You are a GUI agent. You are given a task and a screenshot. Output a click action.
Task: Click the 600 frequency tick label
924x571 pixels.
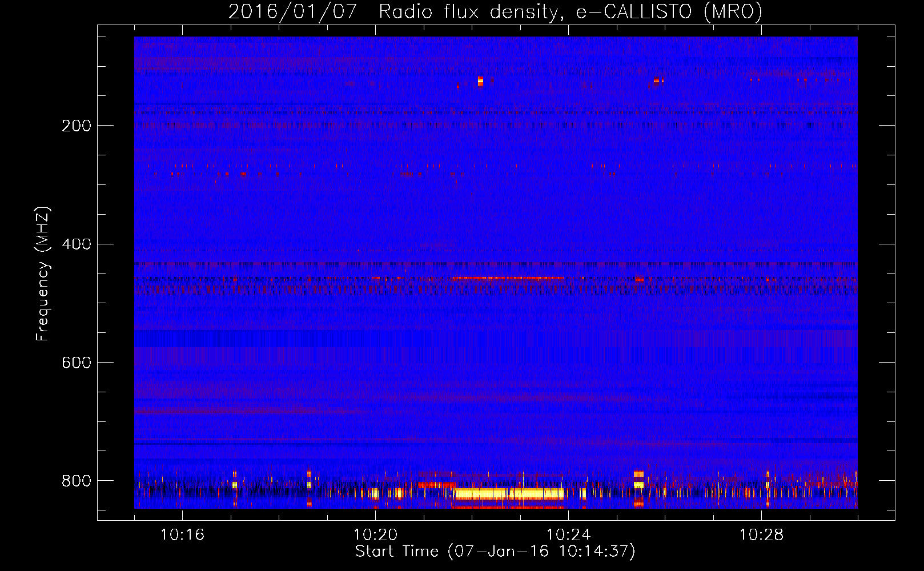[x=77, y=363]
